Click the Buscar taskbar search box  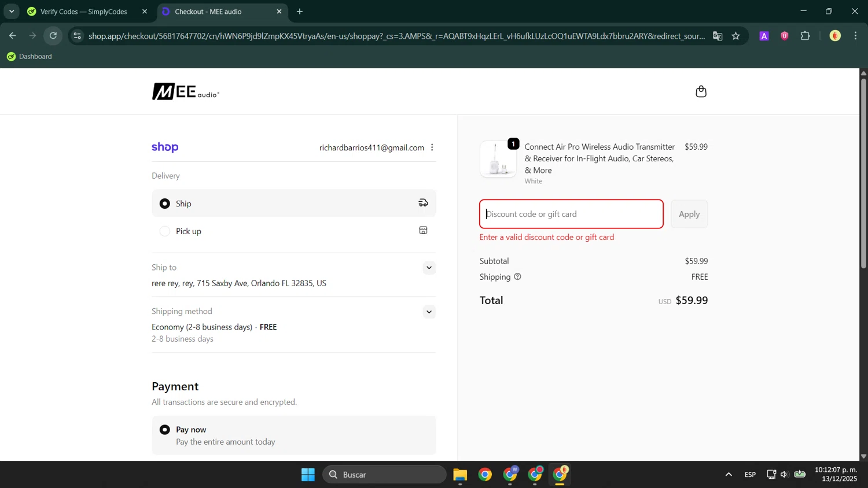(x=384, y=475)
